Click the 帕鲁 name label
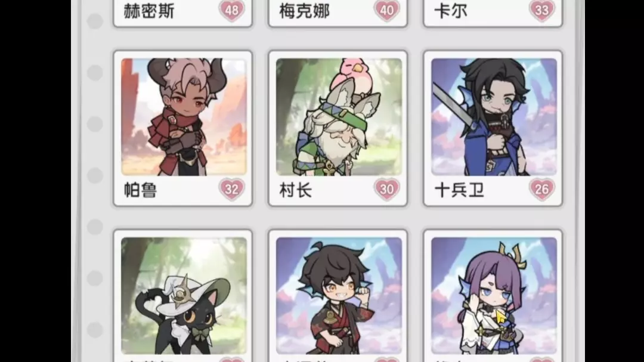This screenshot has height=362, width=644. click(x=141, y=190)
